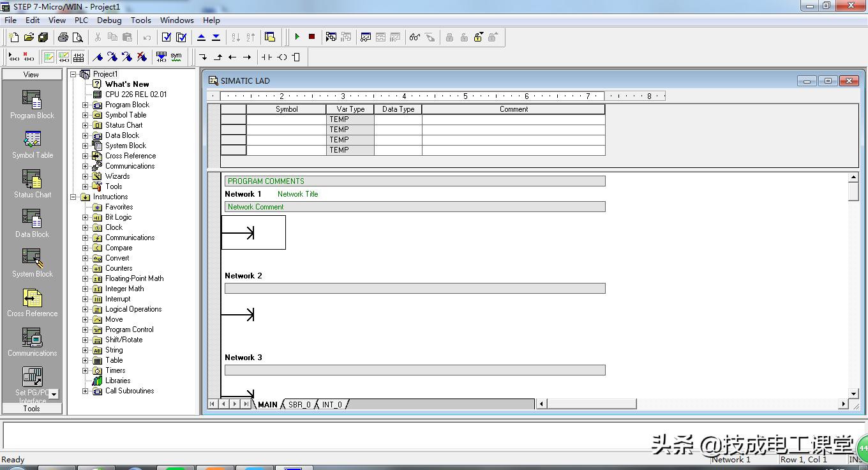Screen dimensions: 868x470
Task: Open the PLC menu
Action: pos(81,20)
